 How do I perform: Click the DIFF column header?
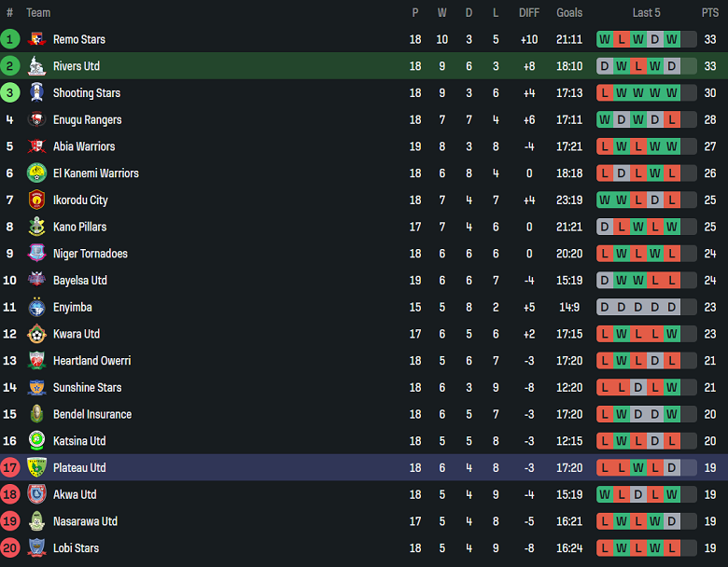pos(529,13)
